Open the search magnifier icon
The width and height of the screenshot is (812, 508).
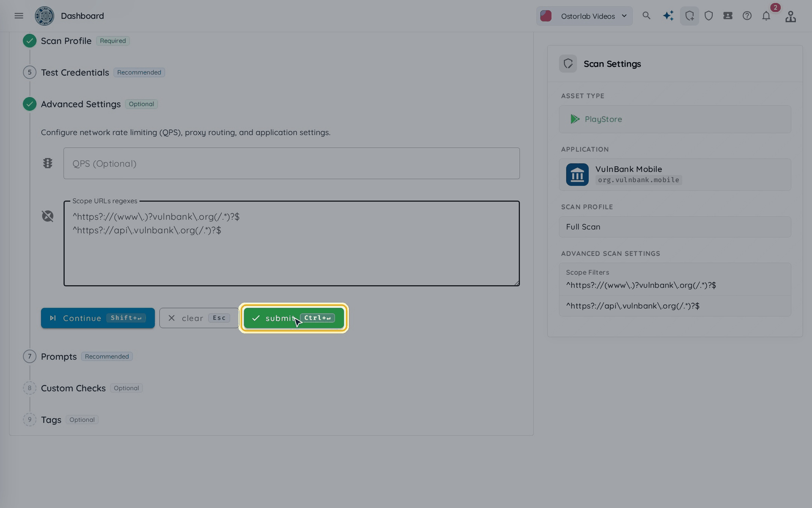(x=646, y=16)
